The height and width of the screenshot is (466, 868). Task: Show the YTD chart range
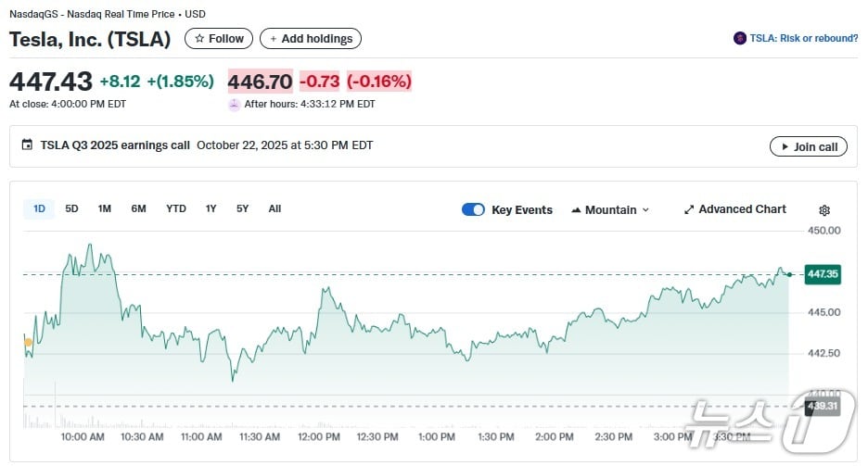pyautogui.click(x=176, y=208)
